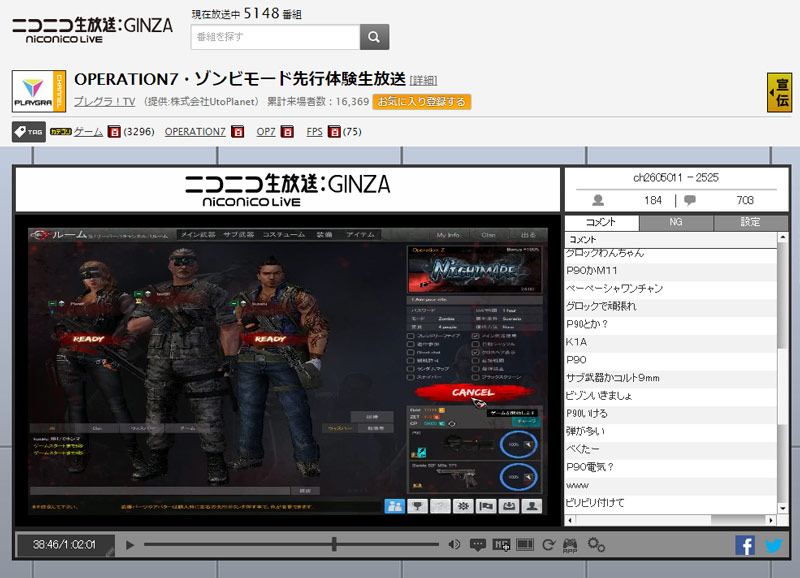Switch to the コメント tab
This screenshot has width=800, height=578.
point(602,222)
